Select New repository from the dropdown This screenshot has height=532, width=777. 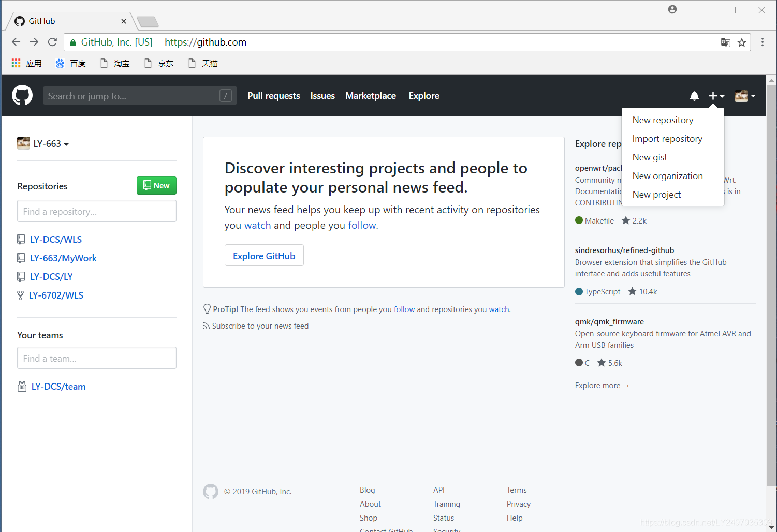[663, 120]
